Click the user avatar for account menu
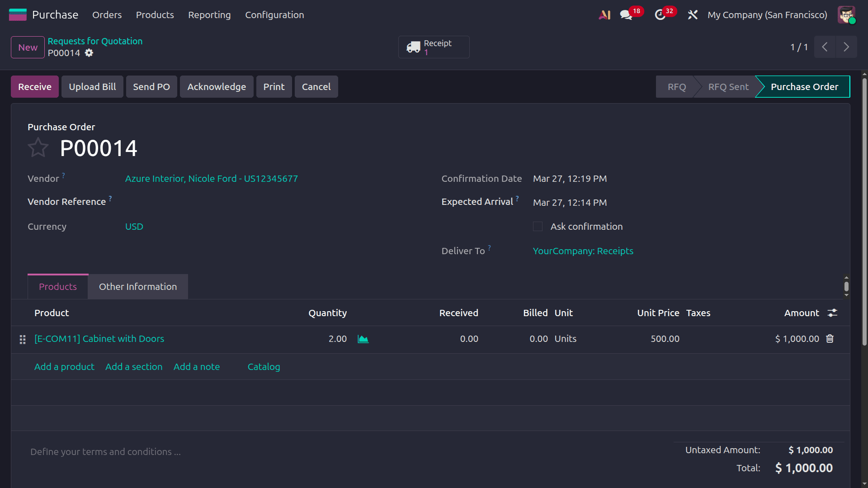 click(x=846, y=14)
